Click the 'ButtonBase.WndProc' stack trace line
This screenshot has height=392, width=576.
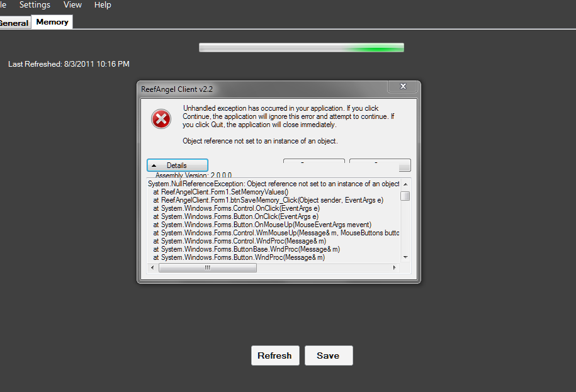point(247,249)
